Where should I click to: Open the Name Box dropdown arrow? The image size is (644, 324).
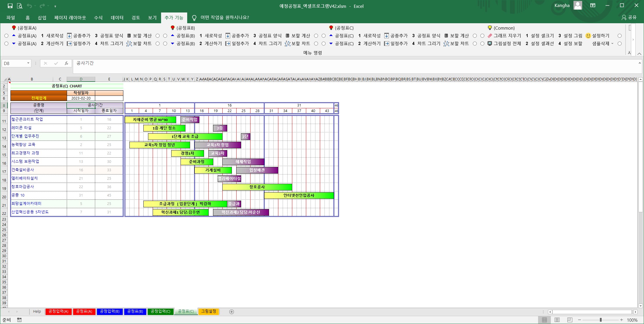point(28,63)
